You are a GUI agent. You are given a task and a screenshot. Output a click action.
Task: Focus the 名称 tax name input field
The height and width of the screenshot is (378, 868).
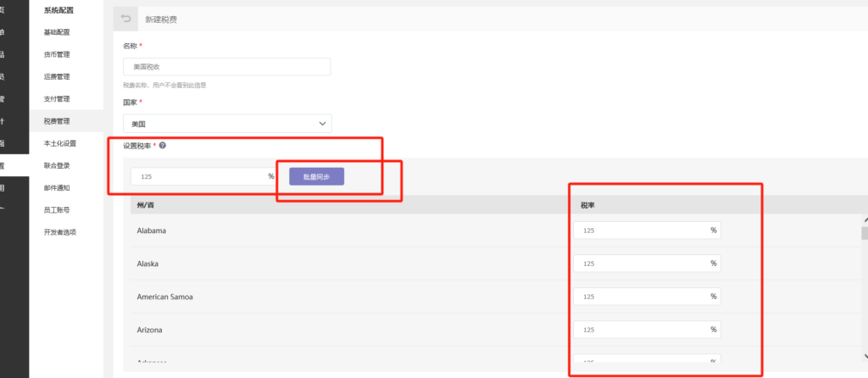[227, 66]
